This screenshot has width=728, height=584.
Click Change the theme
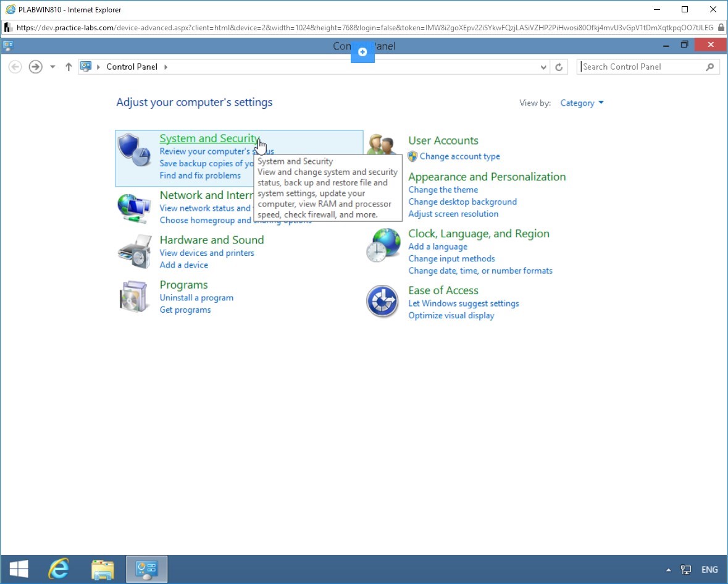[443, 190]
